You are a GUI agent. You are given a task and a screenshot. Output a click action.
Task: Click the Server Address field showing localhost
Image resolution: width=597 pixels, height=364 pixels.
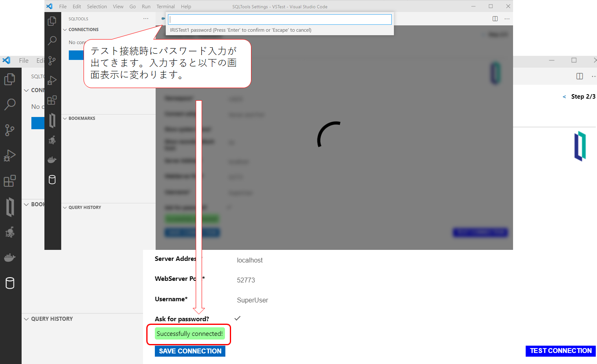tap(250, 260)
